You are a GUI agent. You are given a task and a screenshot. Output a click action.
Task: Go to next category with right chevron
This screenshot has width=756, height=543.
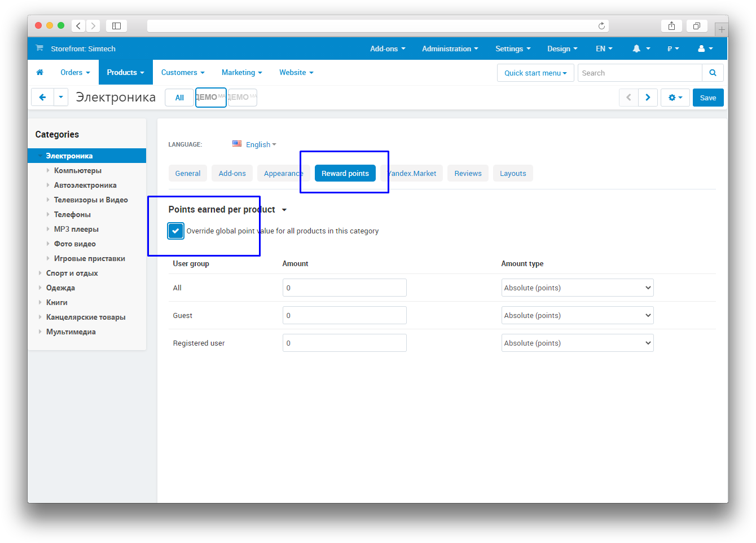click(648, 98)
